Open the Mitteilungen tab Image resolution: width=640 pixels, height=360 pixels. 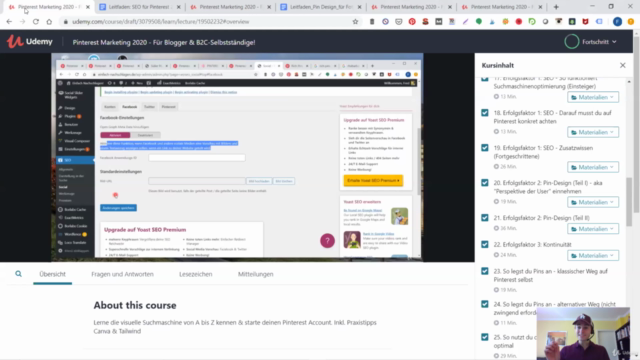pos(256,274)
